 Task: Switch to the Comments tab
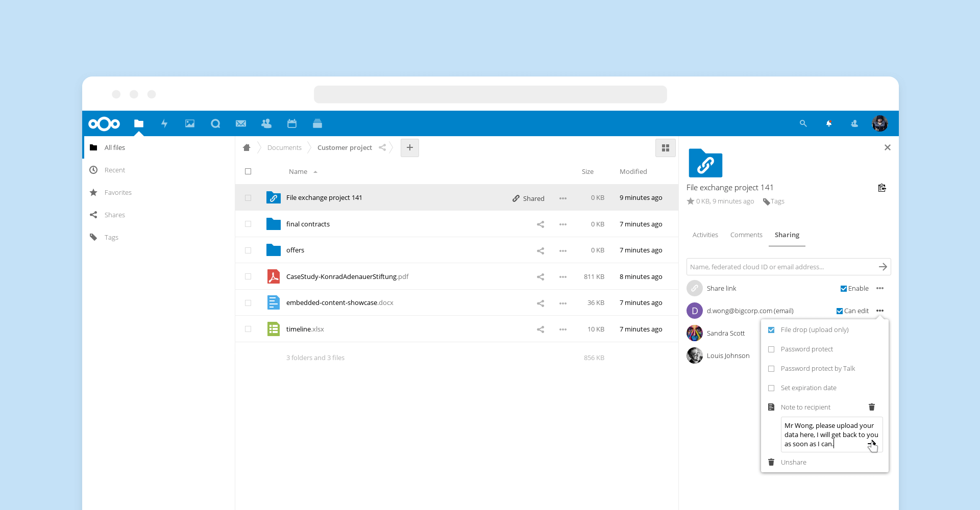point(746,235)
